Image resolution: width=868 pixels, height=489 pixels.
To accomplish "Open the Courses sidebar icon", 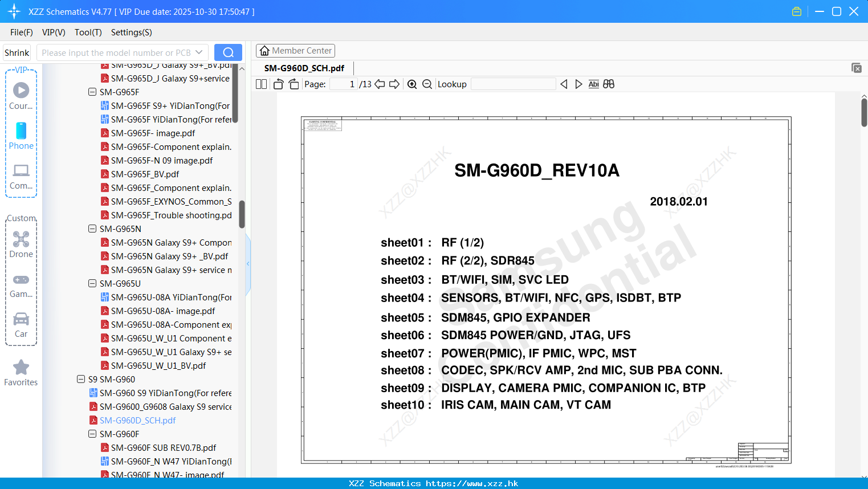I will tap(21, 96).
